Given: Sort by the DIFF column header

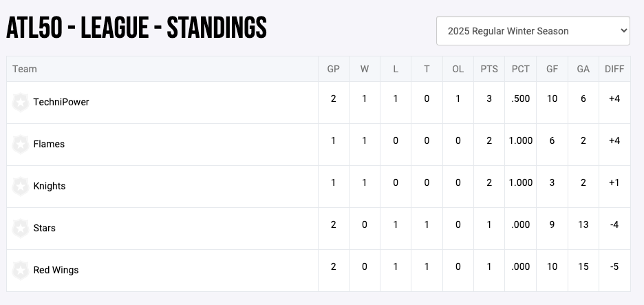Looking at the screenshot, I should click(614, 69).
